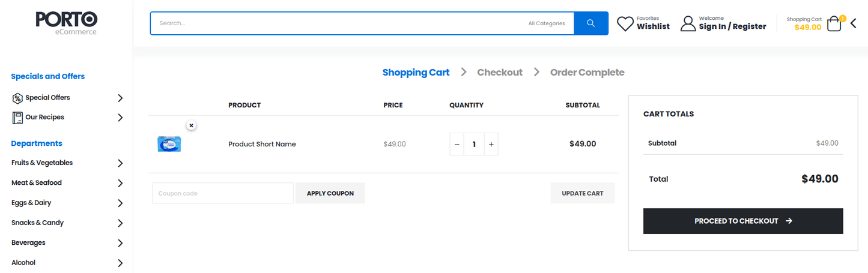This screenshot has width=868, height=273.
Task: Click the Our Recipes book icon
Action: pyautogui.click(x=17, y=118)
